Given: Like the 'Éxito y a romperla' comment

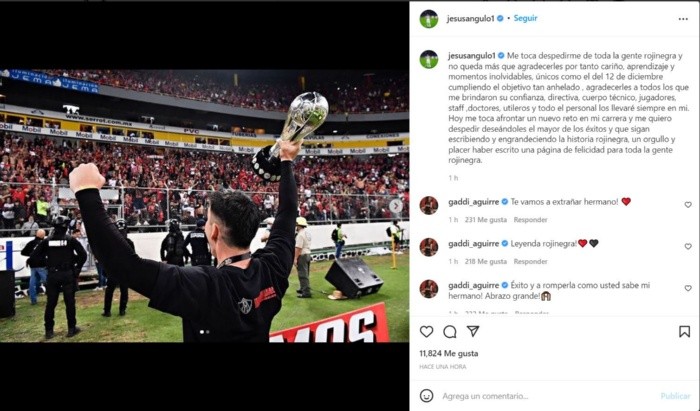Looking at the screenshot, I should click(x=688, y=288).
